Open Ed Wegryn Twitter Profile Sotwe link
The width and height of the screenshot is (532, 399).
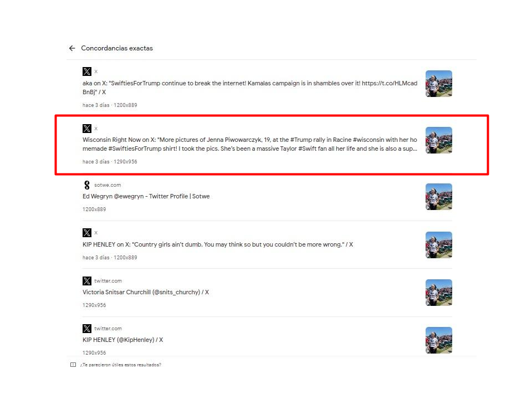click(146, 196)
